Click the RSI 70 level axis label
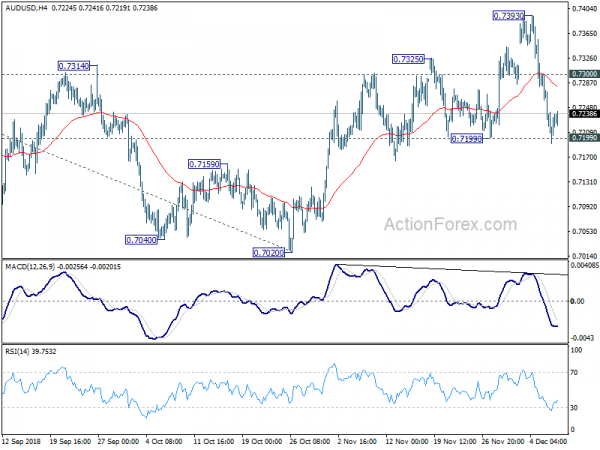This screenshot has width=600, height=450. (x=576, y=373)
